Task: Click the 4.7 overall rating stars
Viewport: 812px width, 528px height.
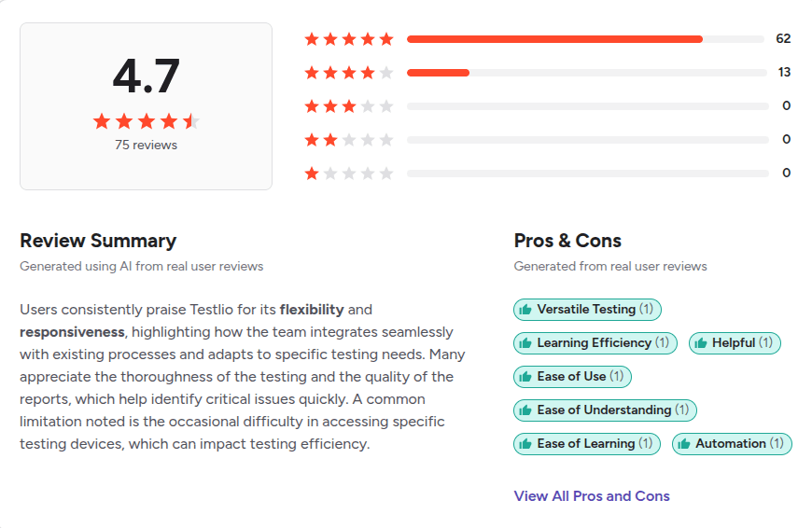Action: click(146, 121)
